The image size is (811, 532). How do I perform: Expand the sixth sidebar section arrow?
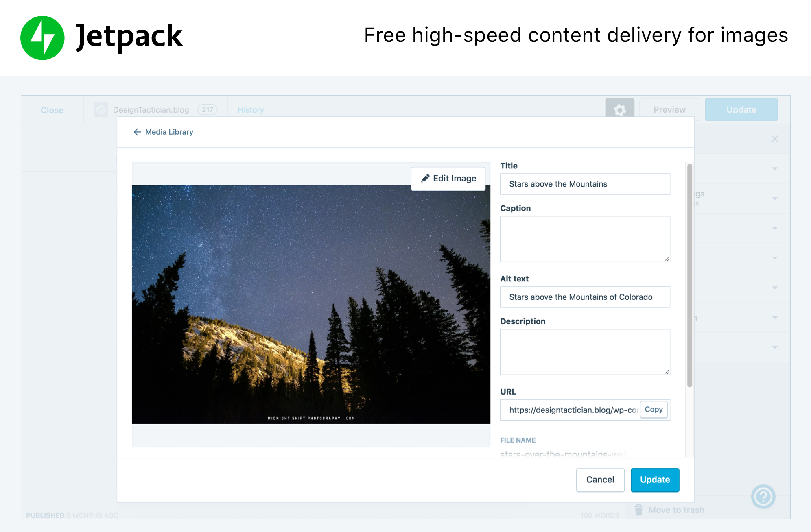[x=775, y=317]
